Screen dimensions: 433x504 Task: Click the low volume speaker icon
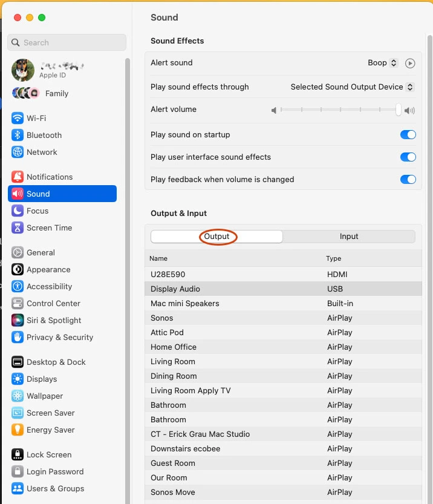coord(274,111)
